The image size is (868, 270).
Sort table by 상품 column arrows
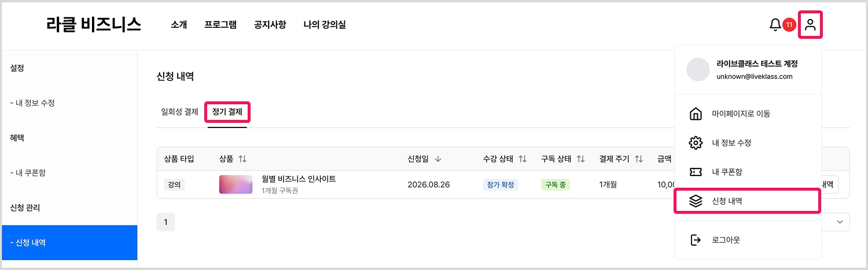(242, 159)
